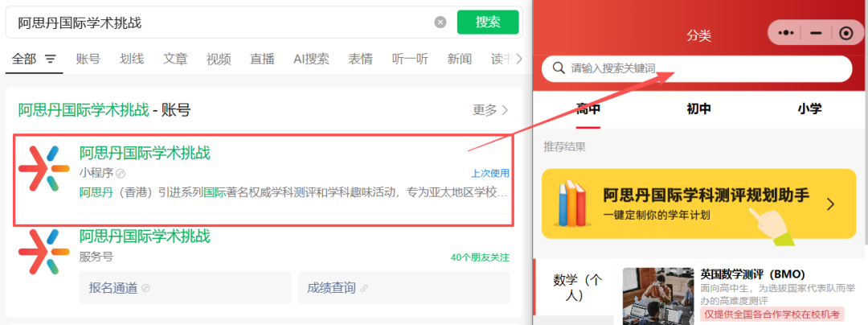Switch to the 划线 tab
Viewport: 868px width, 325px height.
coord(132,59)
